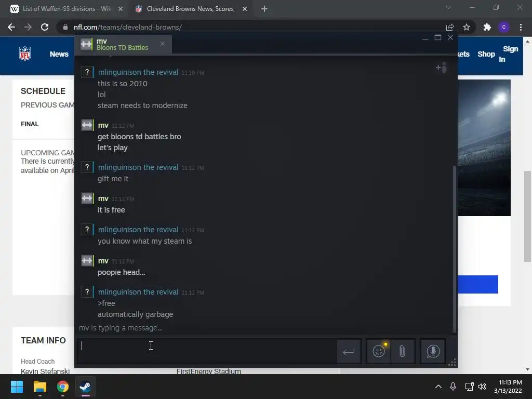Bookmark this page with the star icon
The image size is (532, 399).
click(467, 27)
